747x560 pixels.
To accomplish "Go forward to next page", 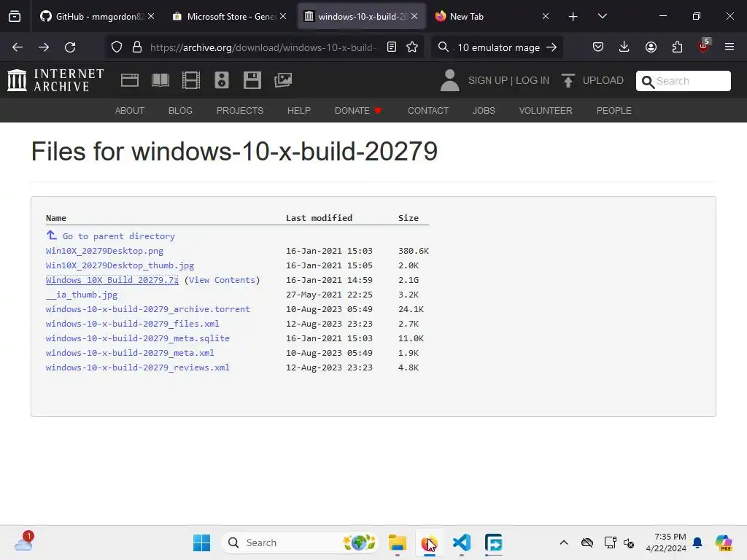I will click(x=44, y=47).
